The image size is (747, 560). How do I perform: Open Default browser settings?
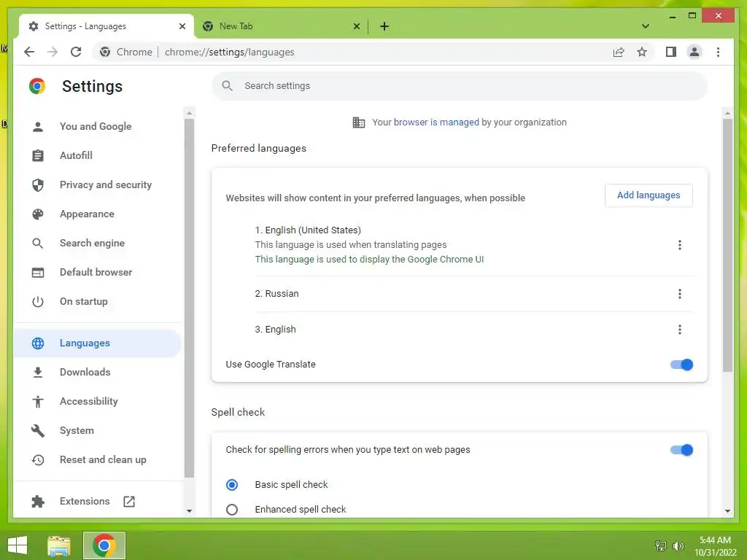pos(96,273)
